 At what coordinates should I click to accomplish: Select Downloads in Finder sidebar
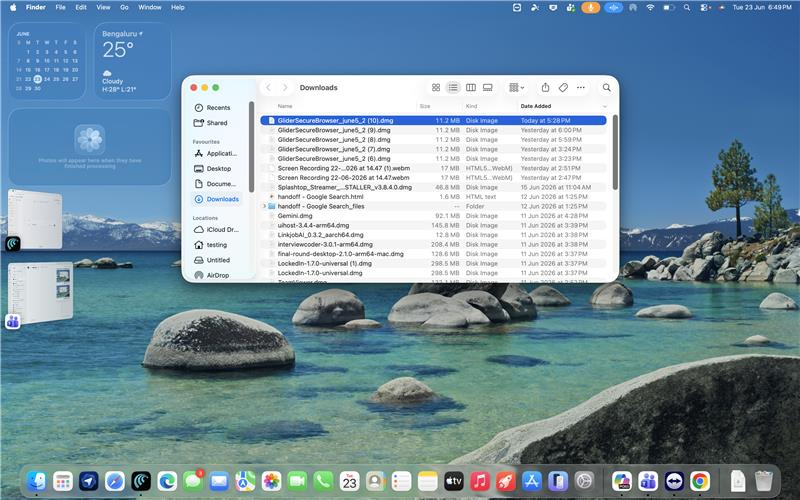[217, 199]
